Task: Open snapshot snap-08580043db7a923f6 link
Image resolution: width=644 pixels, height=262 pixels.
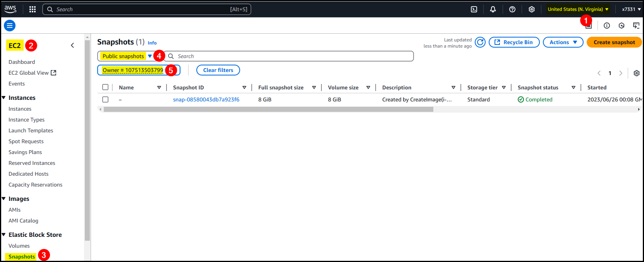Action: (206, 99)
